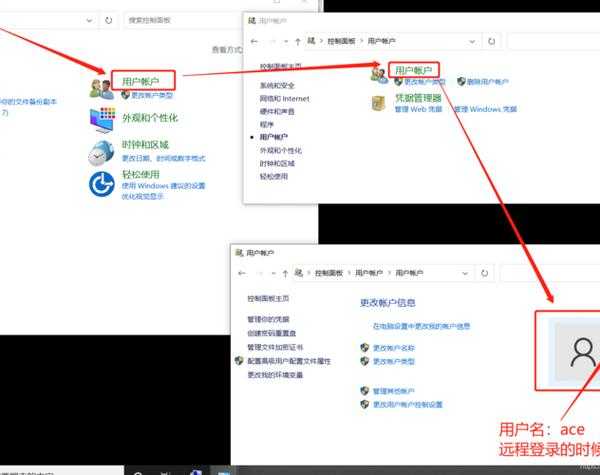Screen dimensions: 600x475
Task: Click green 用户帐户 heading in upper window
Action: pos(413,70)
